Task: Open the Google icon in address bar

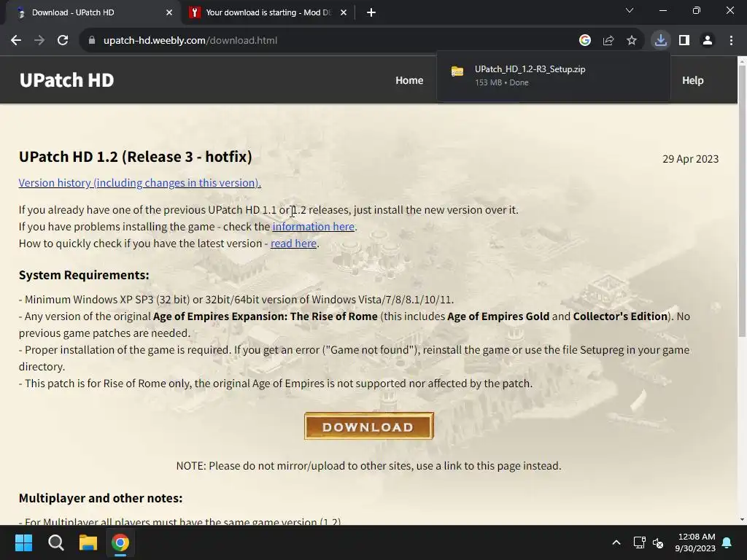Action: pyautogui.click(x=584, y=41)
